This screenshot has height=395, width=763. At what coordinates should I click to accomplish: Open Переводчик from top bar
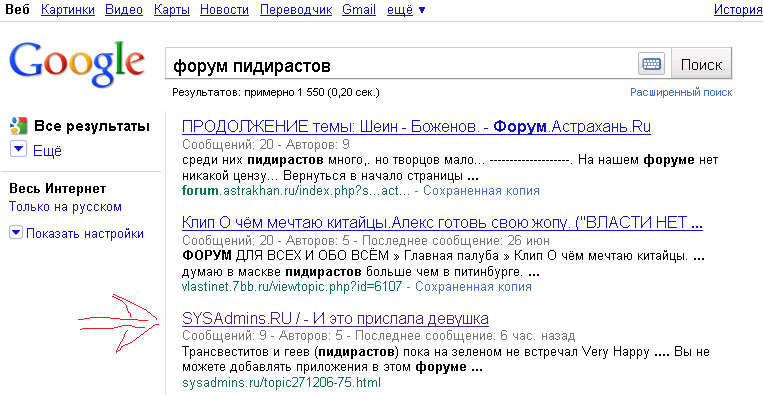coord(296,9)
